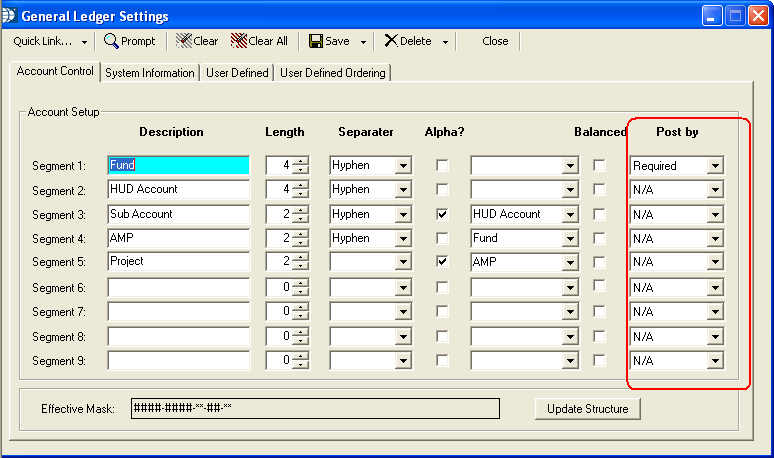Click the Prompt magnifier icon
The height and width of the screenshot is (458, 774).
111,41
